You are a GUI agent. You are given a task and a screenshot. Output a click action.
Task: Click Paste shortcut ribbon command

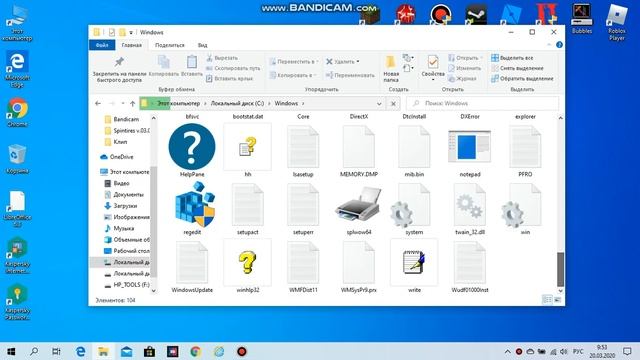click(x=230, y=78)
